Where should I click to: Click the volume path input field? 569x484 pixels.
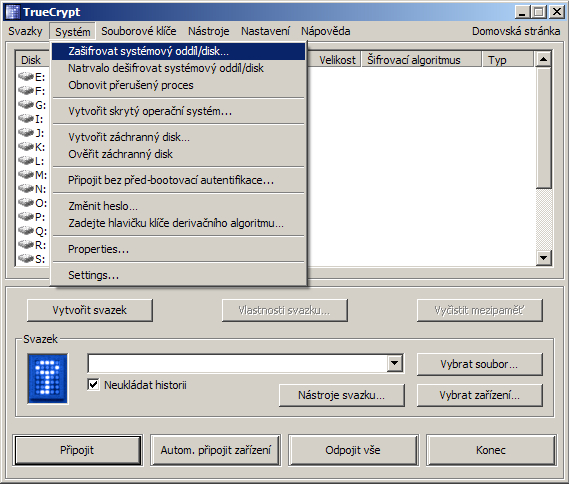tap(238, 363)
